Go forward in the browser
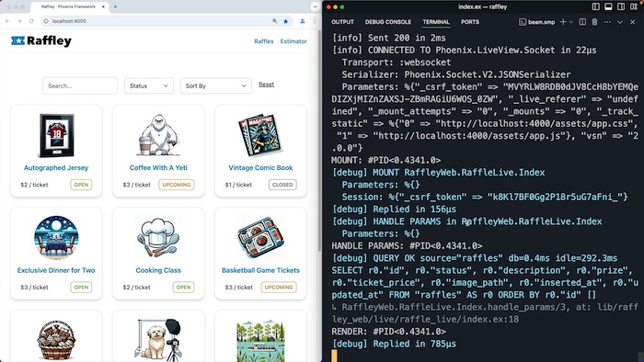644x362 pixels. click(19, 21)
